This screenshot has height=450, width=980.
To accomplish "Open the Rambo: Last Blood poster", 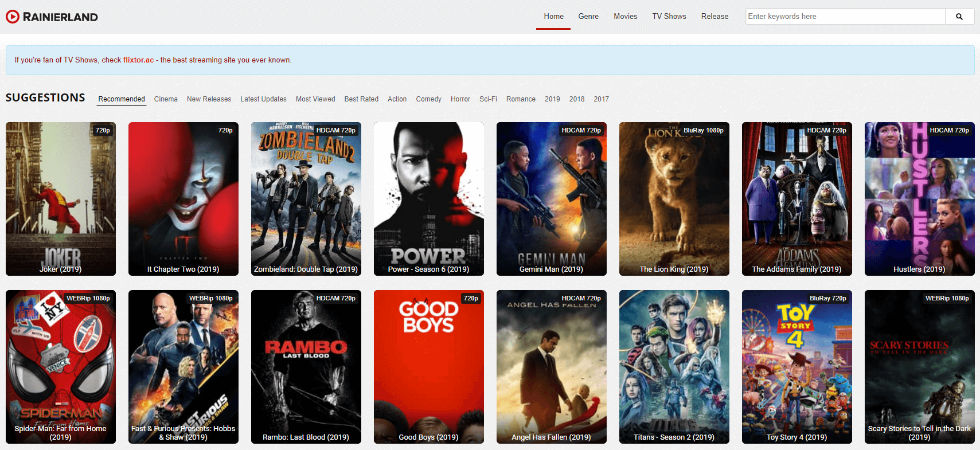I will click(306, 367).
